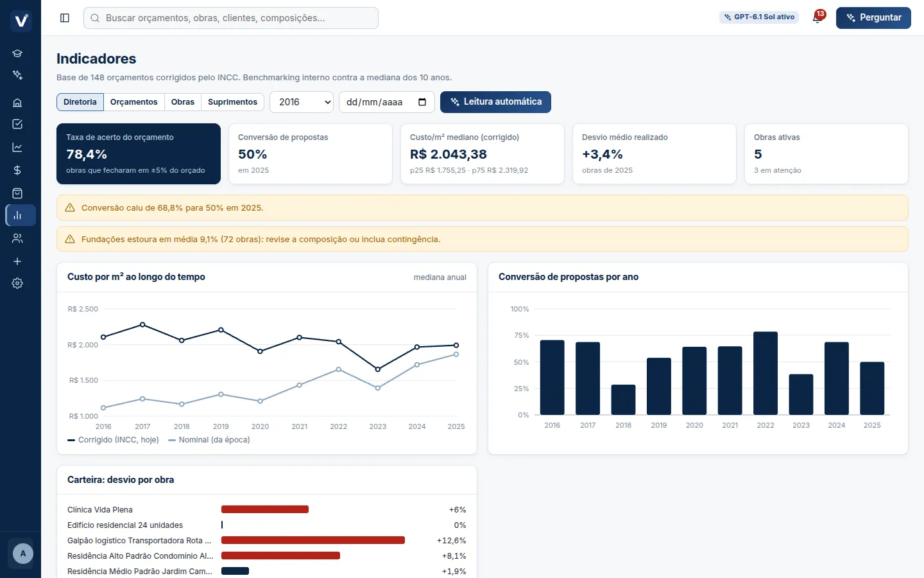Open notifications bell with 13 badge
The height and width of the screenshot is (578, 924).
(817, 17)
